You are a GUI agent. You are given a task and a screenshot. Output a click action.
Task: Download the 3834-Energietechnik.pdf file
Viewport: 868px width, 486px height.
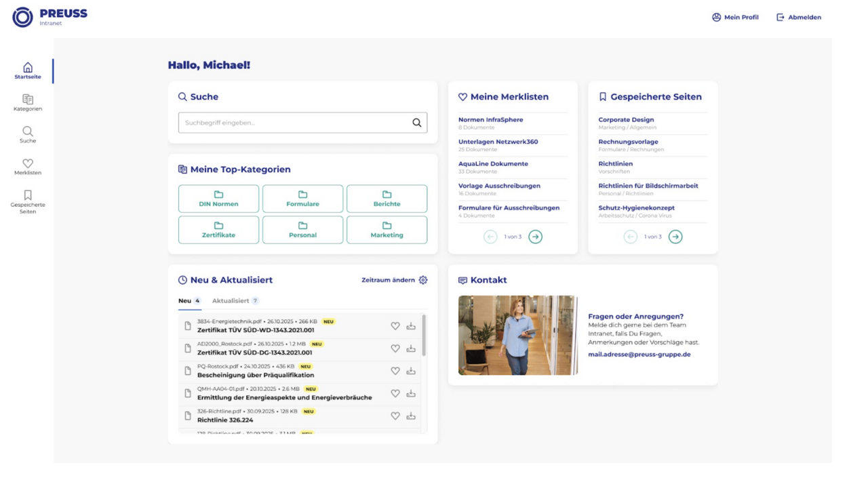(411, 326)
